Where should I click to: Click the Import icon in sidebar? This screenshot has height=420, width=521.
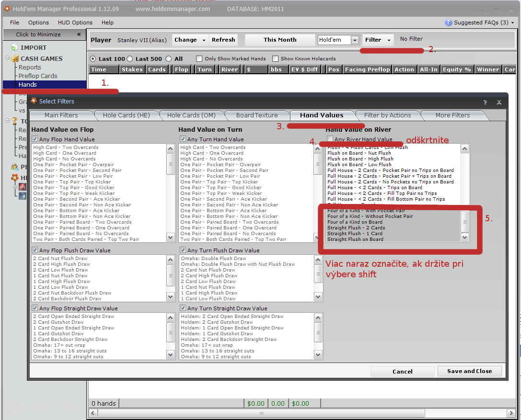(x=14, y=47)
